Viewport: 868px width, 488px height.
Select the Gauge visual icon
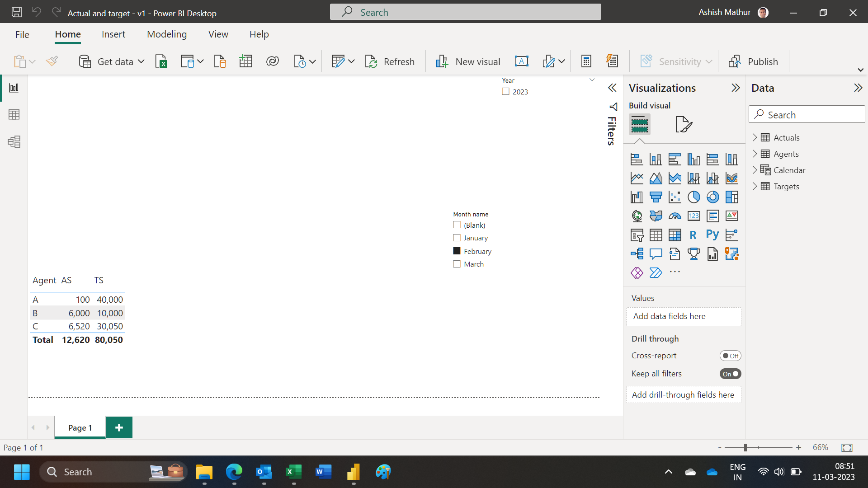coord(675,216)
